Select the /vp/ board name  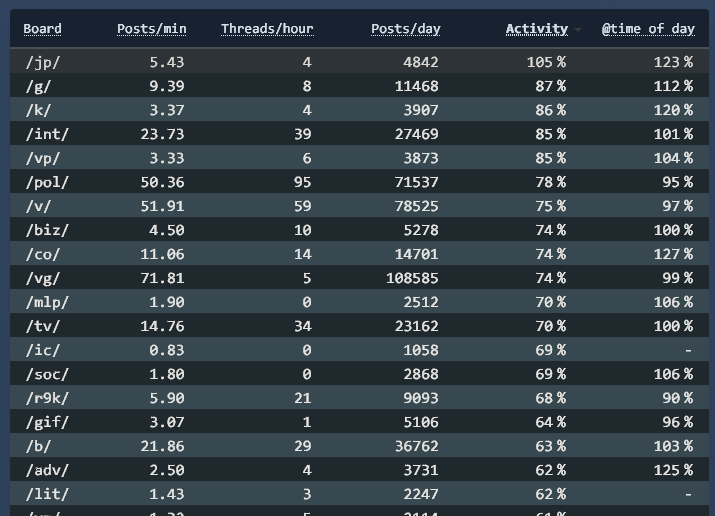(42, 158)
